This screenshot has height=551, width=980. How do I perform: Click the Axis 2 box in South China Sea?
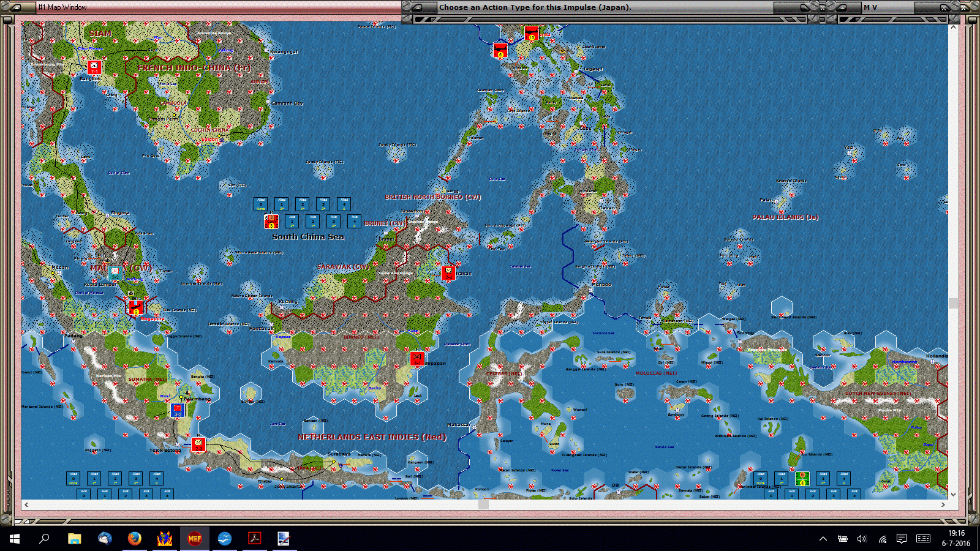point(313,221)
